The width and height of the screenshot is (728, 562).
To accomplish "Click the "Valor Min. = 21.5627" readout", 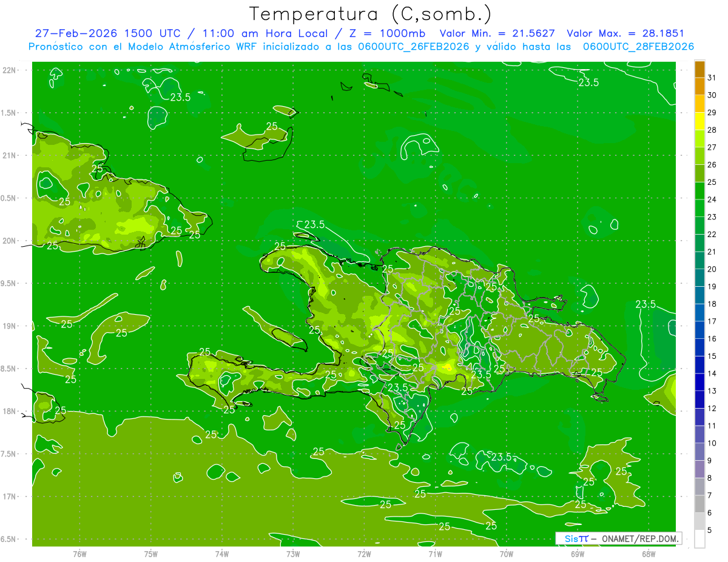I will (497, 33).
